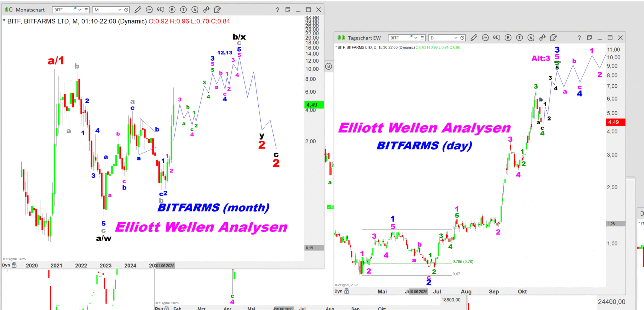Click the circled B icon in Tageschart EW
The width and height of the screenshot is (644, 310).
tap(508, 38)
